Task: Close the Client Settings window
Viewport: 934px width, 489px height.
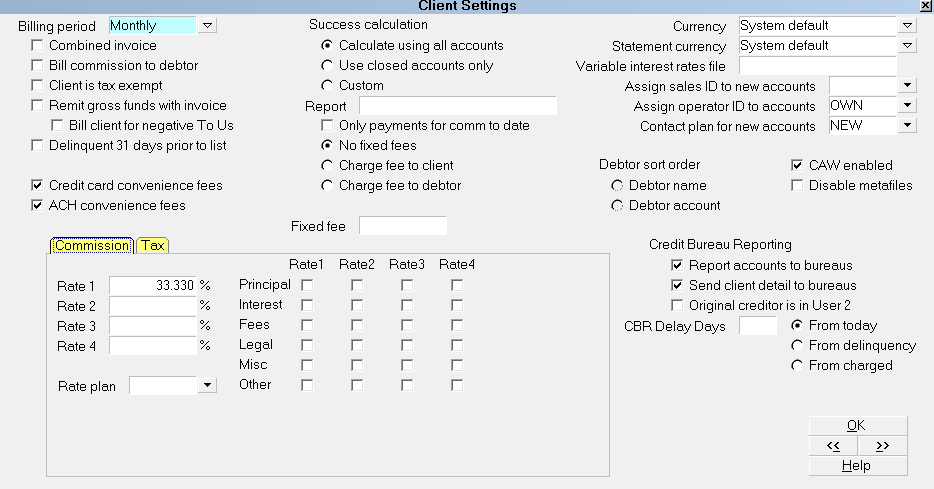Action: (927, 5)
